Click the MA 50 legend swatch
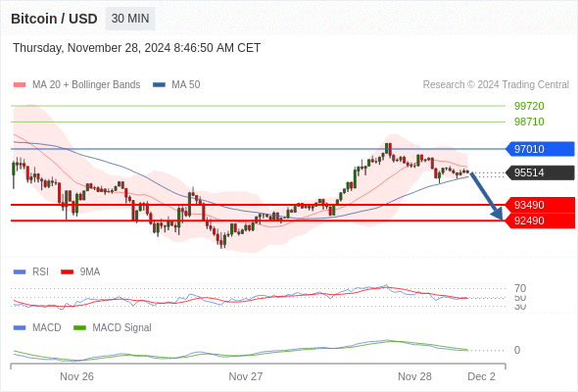This screenshot has height=392, width=578. (159, 85)
